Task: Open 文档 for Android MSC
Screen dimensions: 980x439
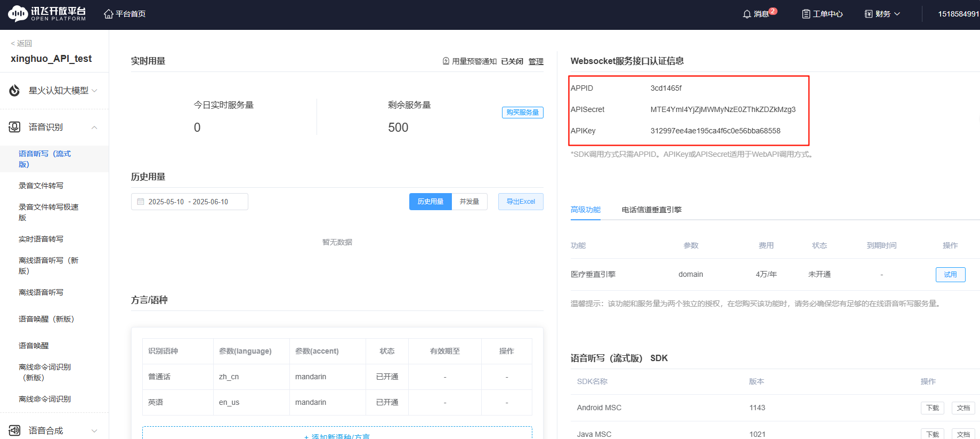Action: (x=963, y=408)
